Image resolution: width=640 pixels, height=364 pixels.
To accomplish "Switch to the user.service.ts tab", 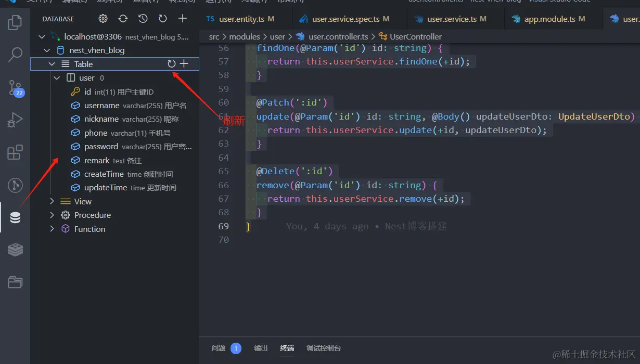I will click(456, 19).
